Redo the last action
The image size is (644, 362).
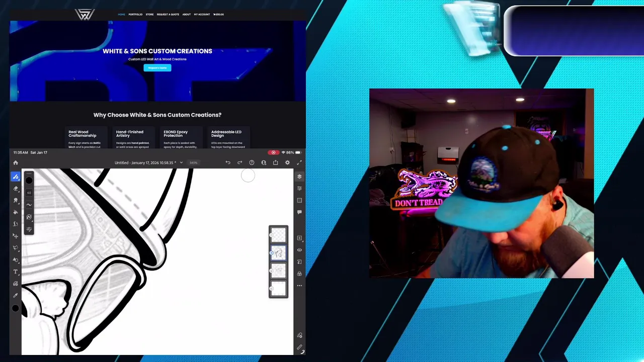pos(239,162)
